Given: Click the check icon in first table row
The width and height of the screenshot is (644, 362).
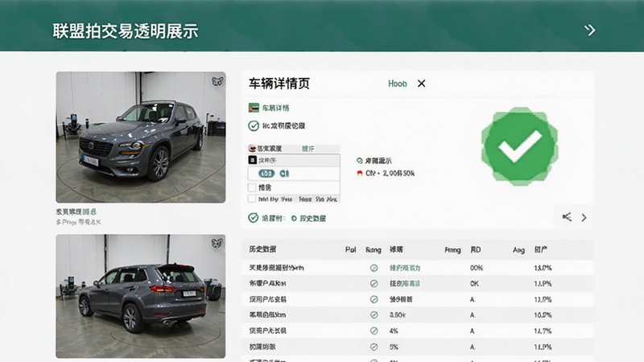Looking at the screenshot, I should [374, 268].
